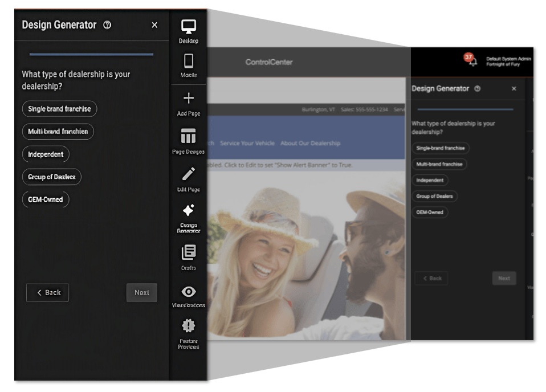Screen dimensions: 546x392
Task: Select OEM-Owned in the small right panel
Action: 430,212
